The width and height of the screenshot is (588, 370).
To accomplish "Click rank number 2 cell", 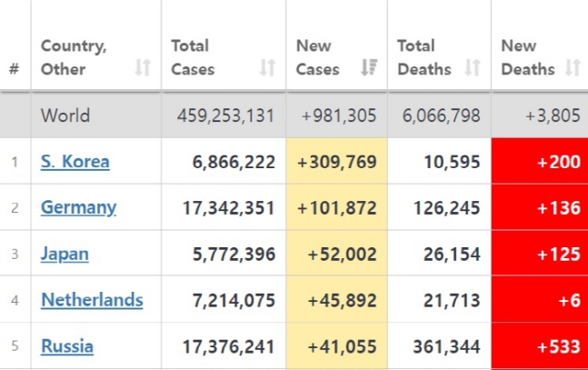I will 15,207.
